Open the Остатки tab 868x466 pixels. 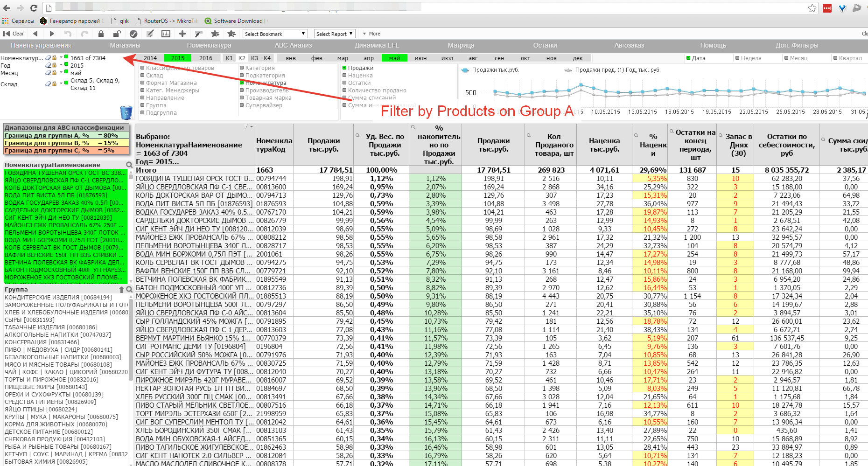point(545,45)
